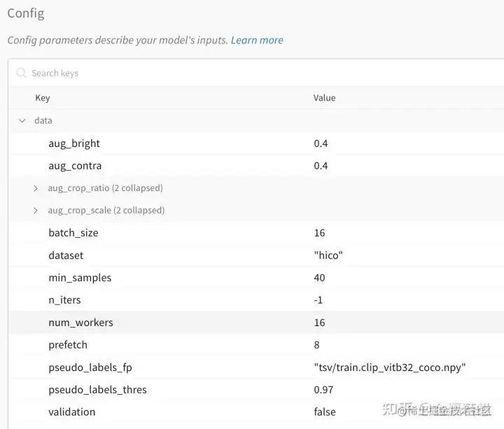
Task: Click the pseudo_labels_fp file path value
Action: coord(390,367)
